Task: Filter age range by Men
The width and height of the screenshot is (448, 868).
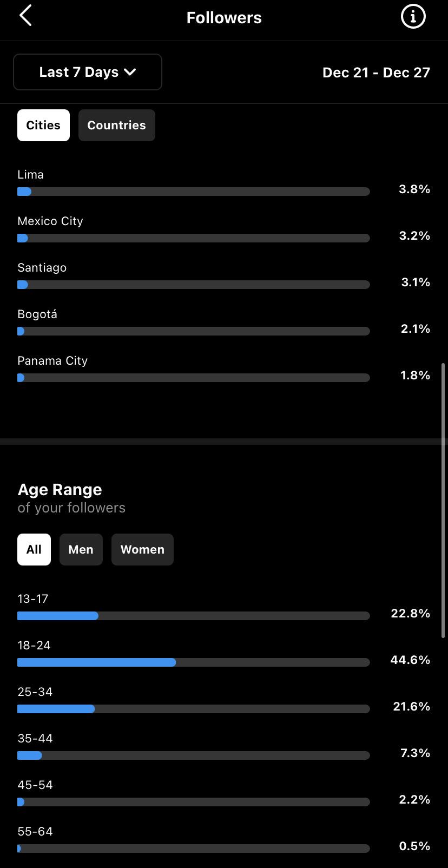Action: [x=81, y=549]
